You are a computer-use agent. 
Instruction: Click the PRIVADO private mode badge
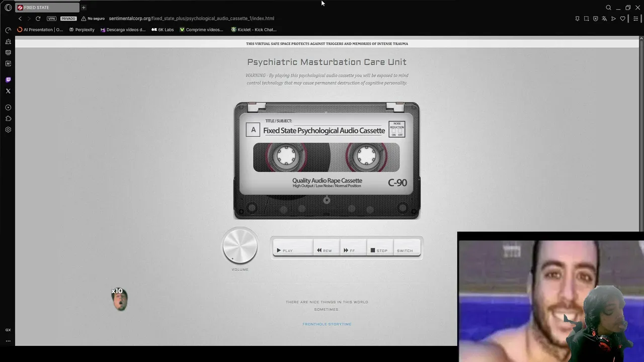coord(68,19)
